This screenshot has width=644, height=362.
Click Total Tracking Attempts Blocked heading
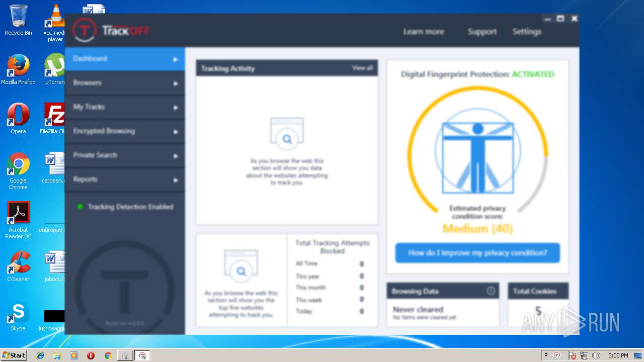click(x=332, y=246)
